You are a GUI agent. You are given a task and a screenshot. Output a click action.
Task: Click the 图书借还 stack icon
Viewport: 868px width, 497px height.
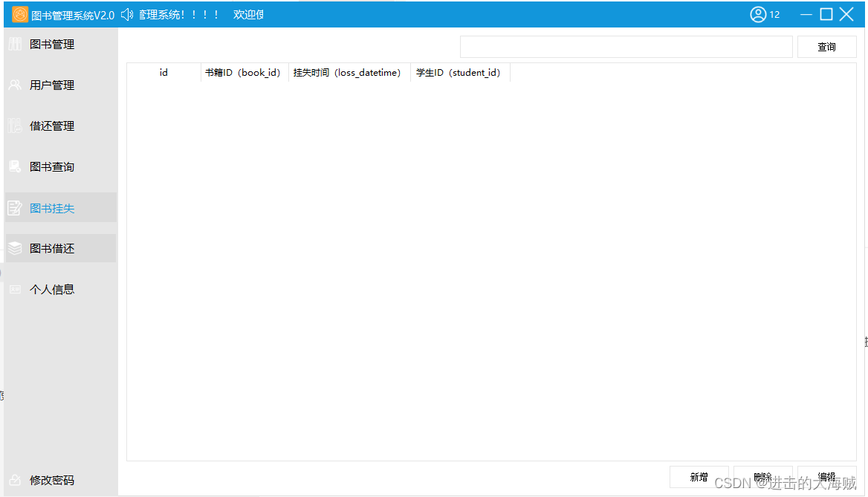coord(15,248)
